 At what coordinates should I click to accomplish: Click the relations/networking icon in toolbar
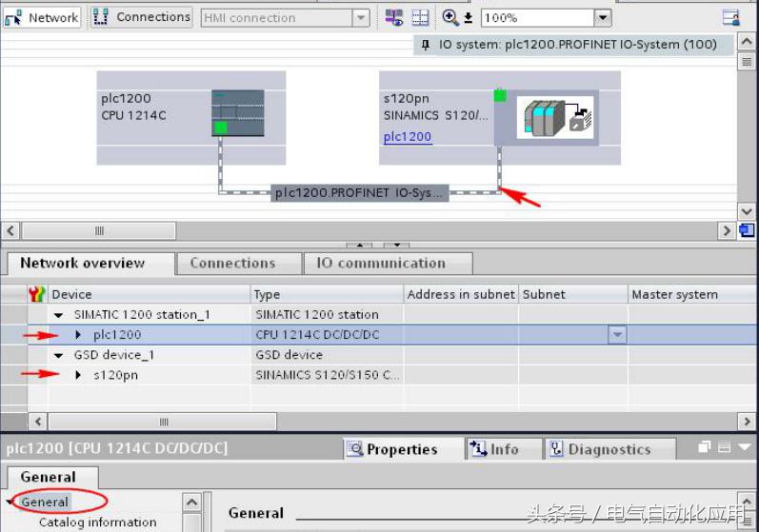click(394, 18)
